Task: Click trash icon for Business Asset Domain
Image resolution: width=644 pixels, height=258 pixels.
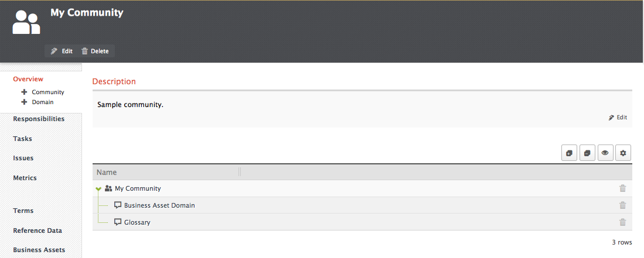Action: (623, 205)
